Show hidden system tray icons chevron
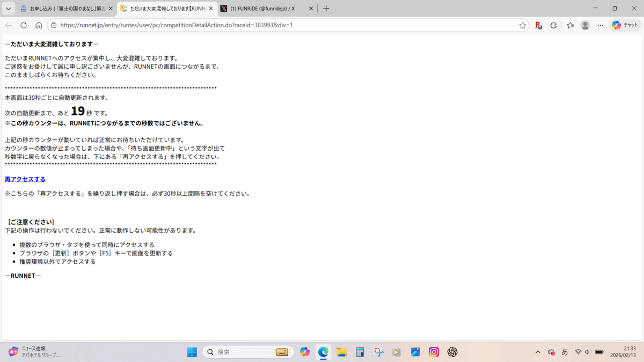The width and height of the screenshot is (644, 362). click(538, 352)
